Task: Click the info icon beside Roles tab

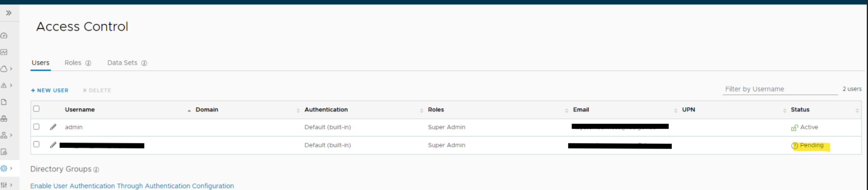Action: (88, 63)
